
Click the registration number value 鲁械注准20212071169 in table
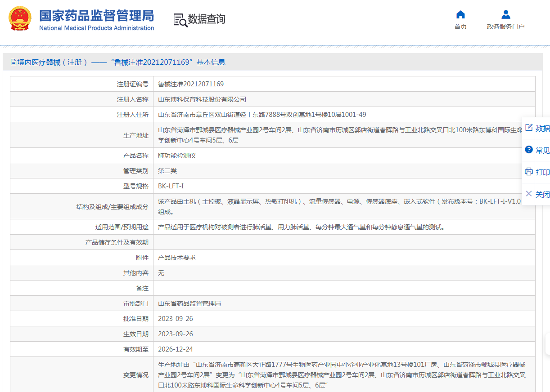tap(191, 84)
